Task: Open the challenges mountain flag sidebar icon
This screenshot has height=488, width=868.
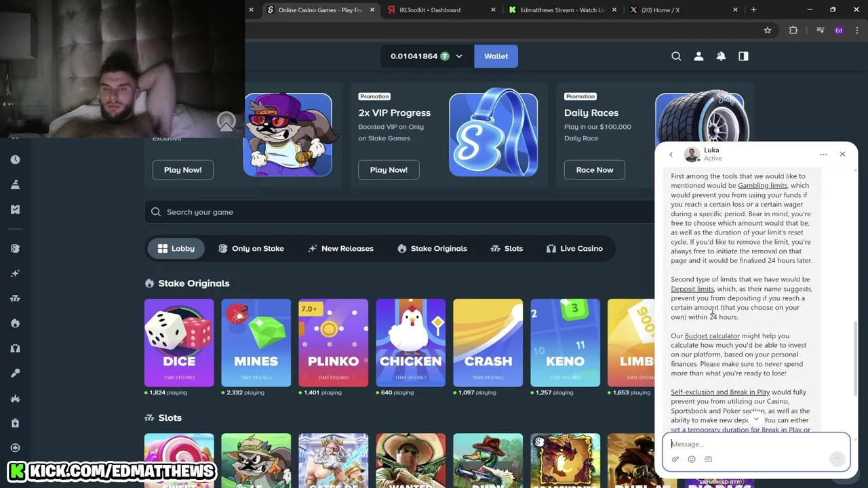Action: click(x=15, y=184)
